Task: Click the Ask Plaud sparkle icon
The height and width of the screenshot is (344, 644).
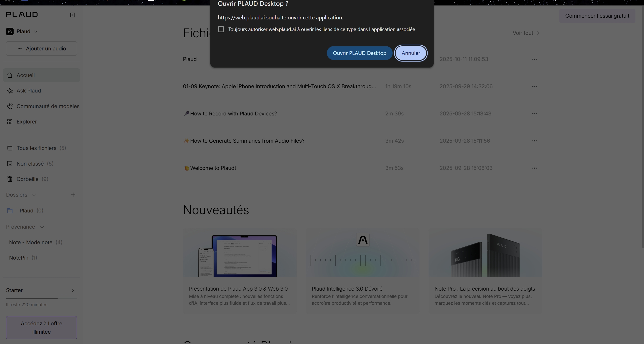Action: click(10, 91)
